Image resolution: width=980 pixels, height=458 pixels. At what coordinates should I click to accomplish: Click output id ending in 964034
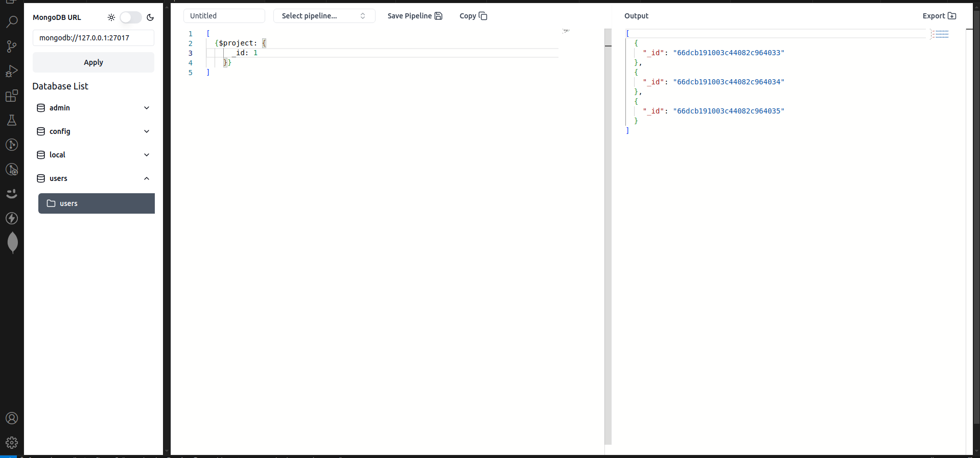coord(729,82)
